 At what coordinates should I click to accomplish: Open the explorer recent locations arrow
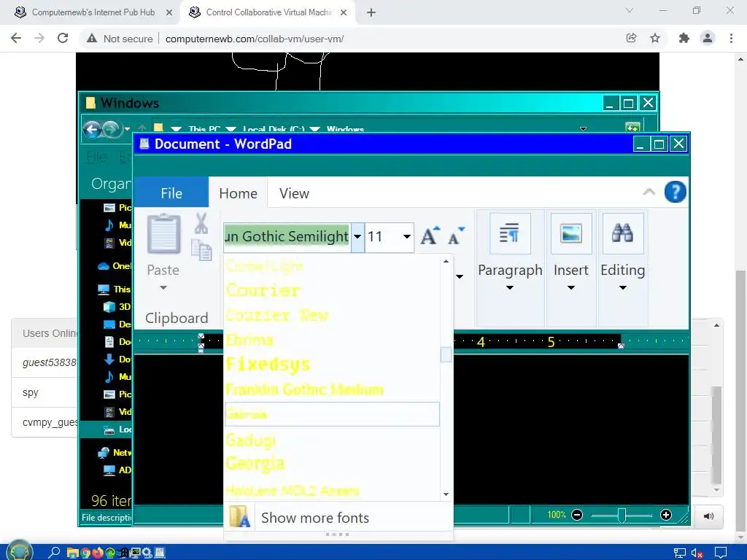[127, 129]
